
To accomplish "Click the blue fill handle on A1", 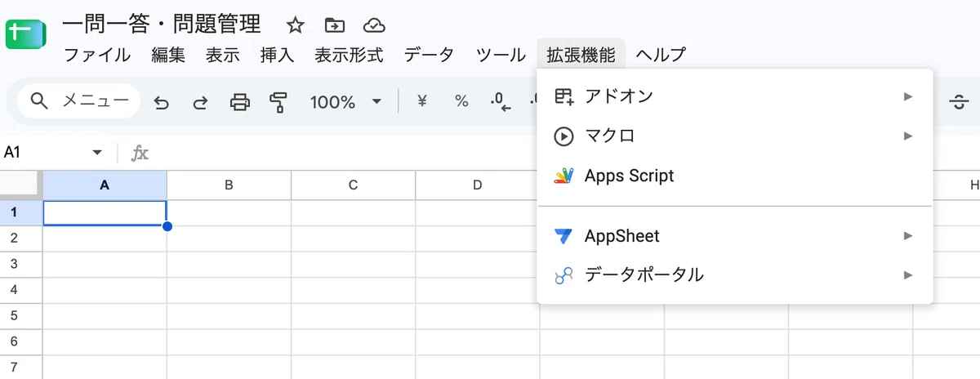I will pyautogui.click(x=167, y=226).
